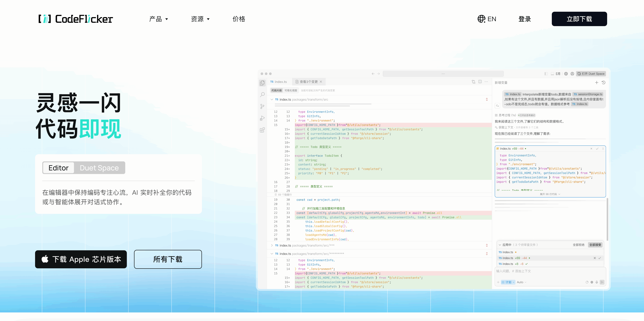Accept check on index.ts +69 -44 pending row
Image resolution: width=644 pixels, height=321 pixels.
tap(599, 258)
